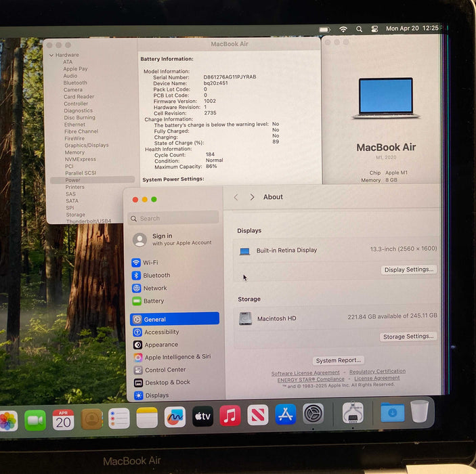The height and width of the screenshot is (474, 476).
Task: Click the Search field in System Settings
Action: [x=173, y=218]
